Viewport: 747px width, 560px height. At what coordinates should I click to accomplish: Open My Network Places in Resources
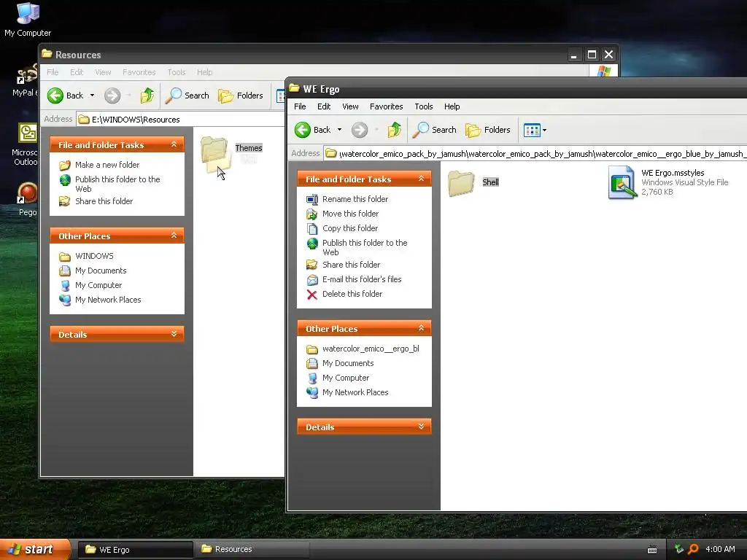click(108, 300)
